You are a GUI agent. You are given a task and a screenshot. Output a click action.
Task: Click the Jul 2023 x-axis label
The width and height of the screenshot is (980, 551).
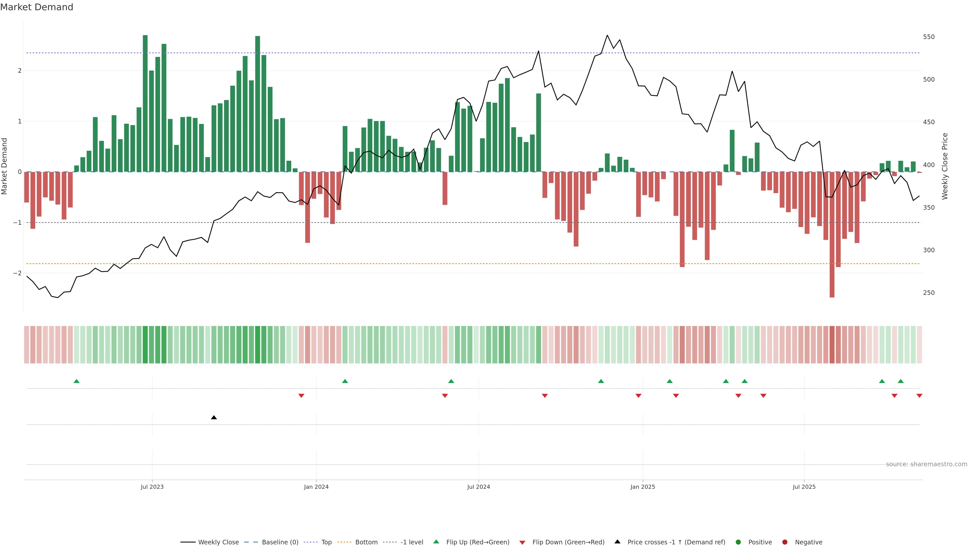[152, 487]
